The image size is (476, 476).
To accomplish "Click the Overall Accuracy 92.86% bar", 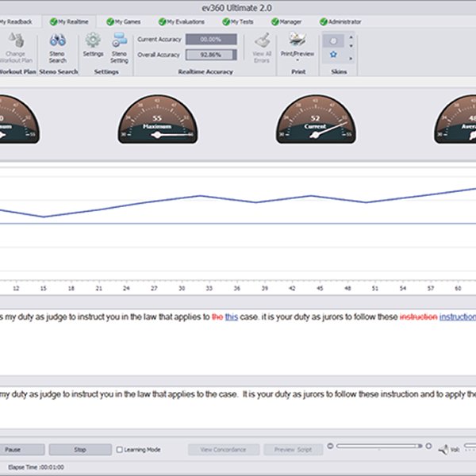I will click(211, 55).
